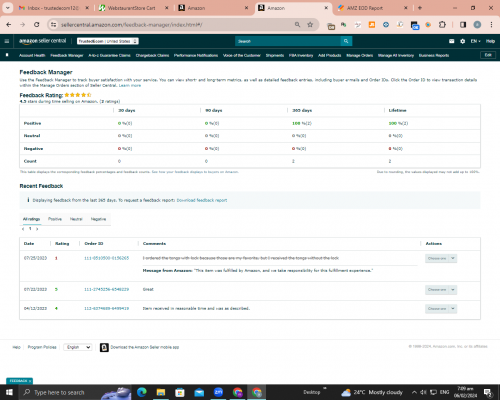Switch to the AMZ EOD Report browser tab
The width and height of the screenshot is (500, 400).
click(x=372, y=8)
